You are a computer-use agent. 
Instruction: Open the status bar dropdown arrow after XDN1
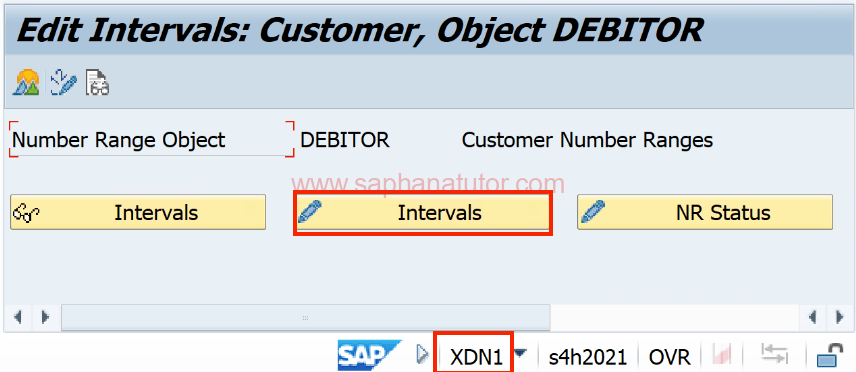(x=521, y=354)
